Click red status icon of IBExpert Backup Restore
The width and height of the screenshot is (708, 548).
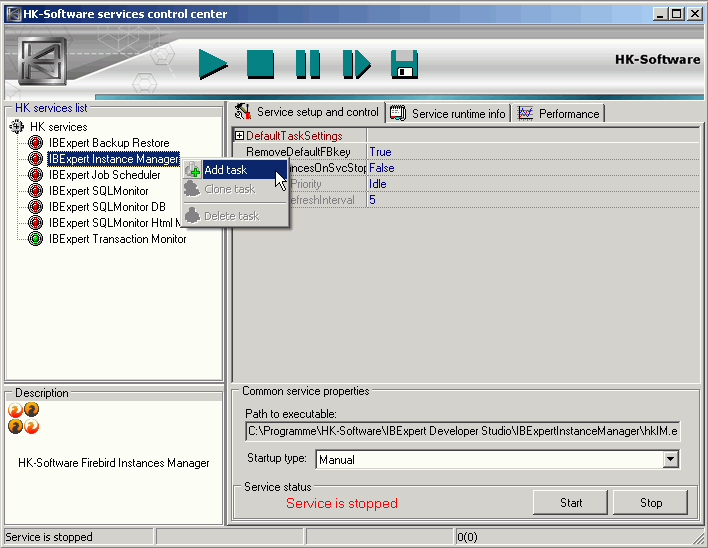click(35, 143)
